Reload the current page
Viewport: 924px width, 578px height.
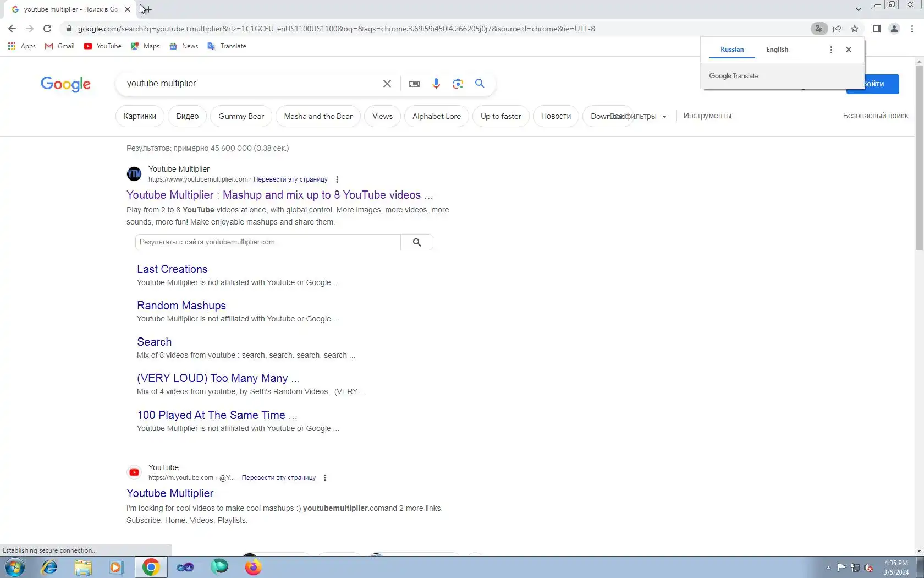click(x=47, y=29)
